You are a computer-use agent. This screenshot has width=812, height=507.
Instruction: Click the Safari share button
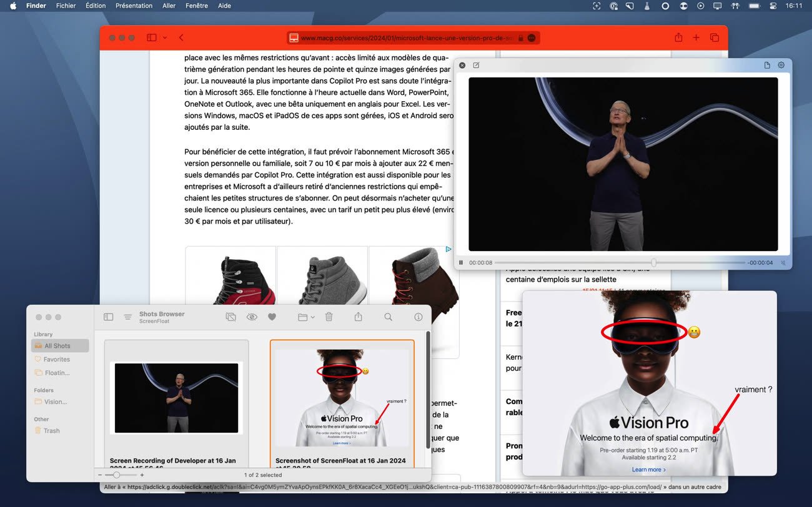[678, 37]
